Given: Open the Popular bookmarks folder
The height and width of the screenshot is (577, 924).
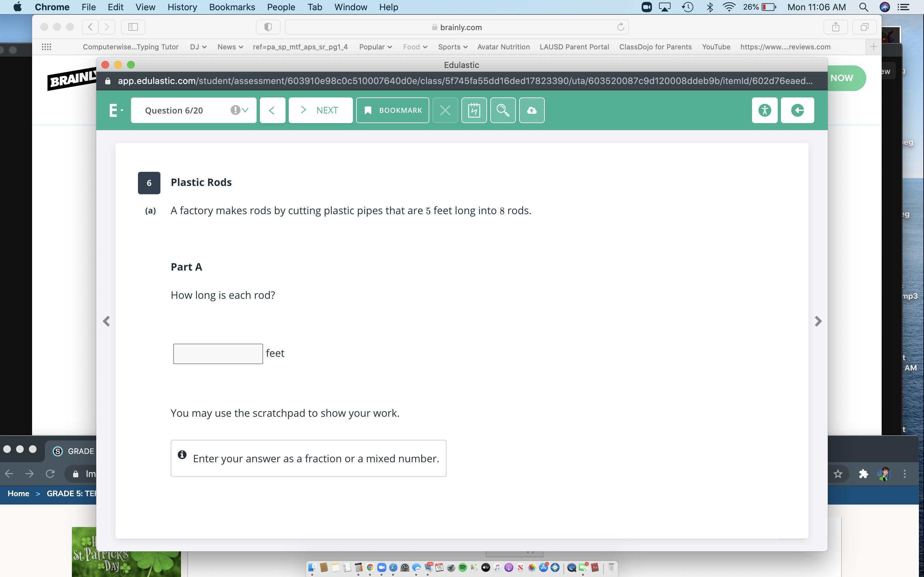Looking at the screenshot, I should coord(375,47).
